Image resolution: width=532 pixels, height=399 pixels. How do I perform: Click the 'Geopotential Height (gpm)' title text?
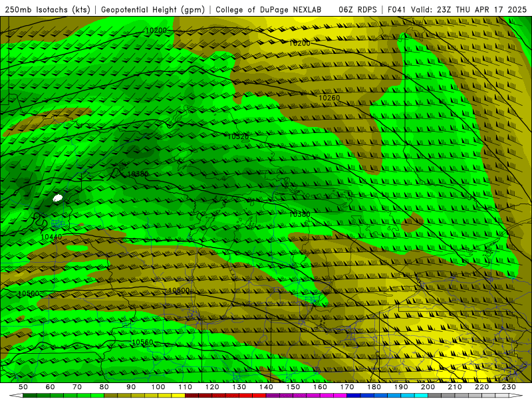(x=153, y=9)
